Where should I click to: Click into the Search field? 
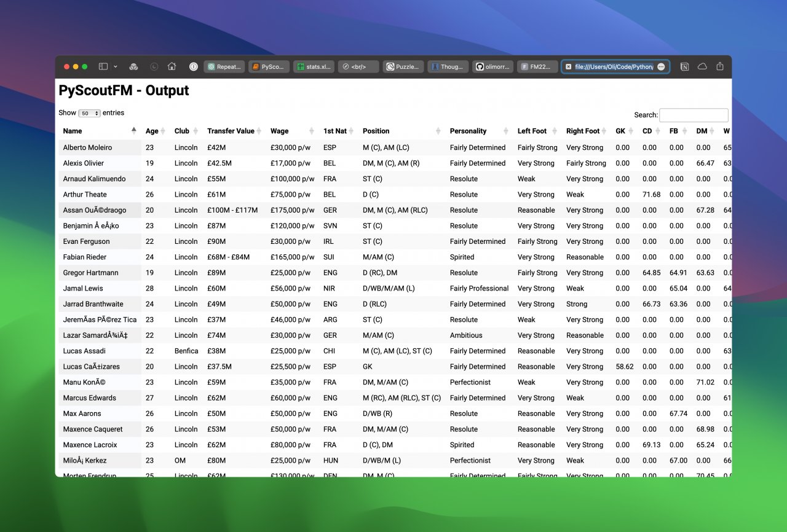point(694,115)
